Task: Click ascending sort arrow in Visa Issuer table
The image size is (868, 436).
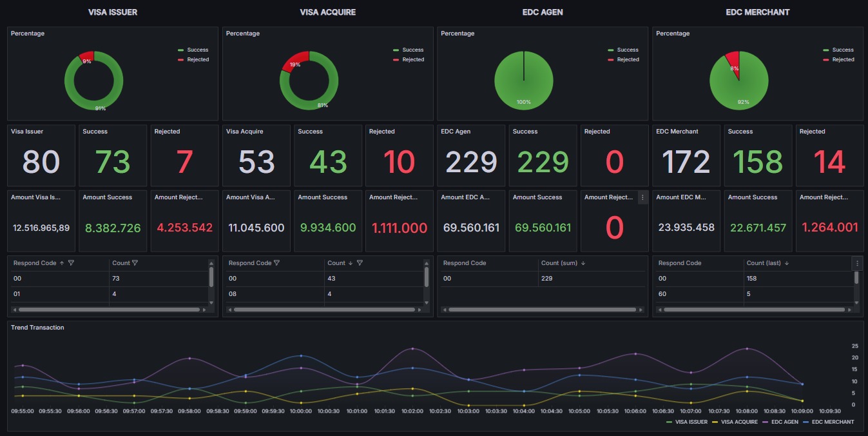Action: pos(62,263)
